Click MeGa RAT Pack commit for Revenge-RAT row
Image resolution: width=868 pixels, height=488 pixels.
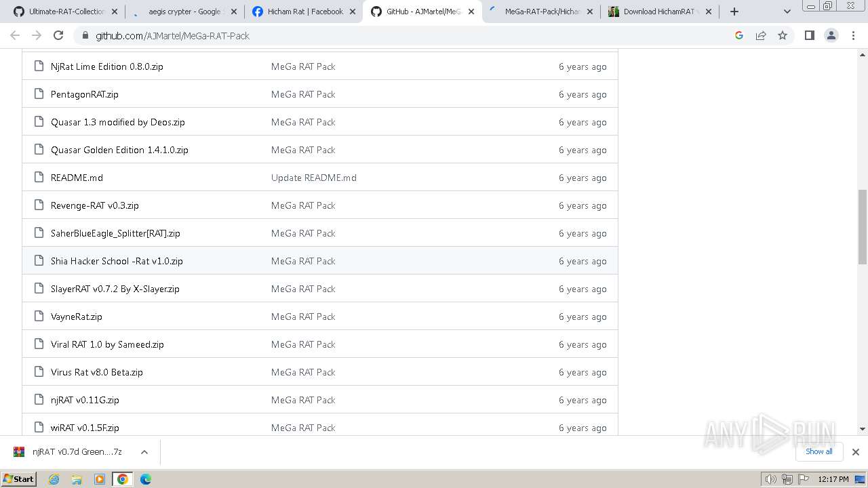tap(303, 205)
